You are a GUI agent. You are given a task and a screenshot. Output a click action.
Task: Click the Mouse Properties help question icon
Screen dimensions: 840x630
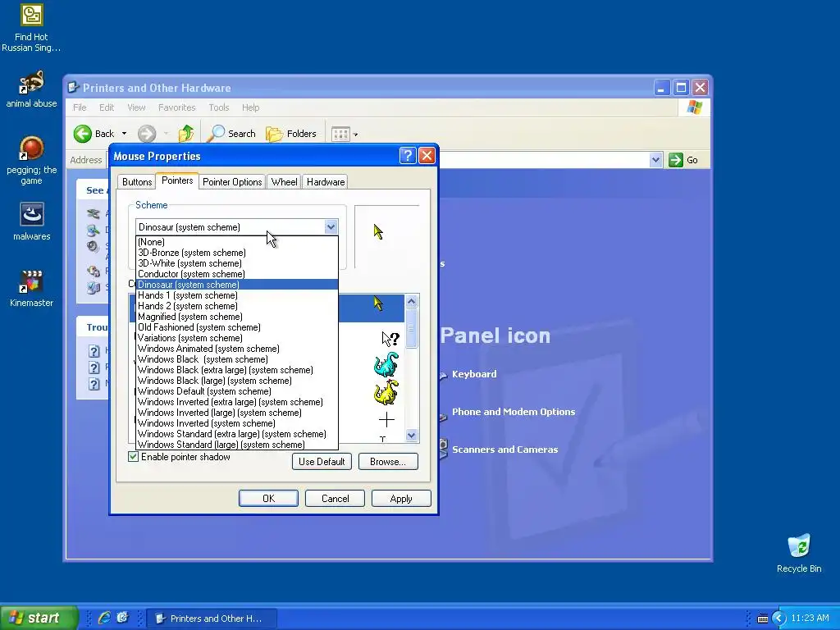click(408, 156)
